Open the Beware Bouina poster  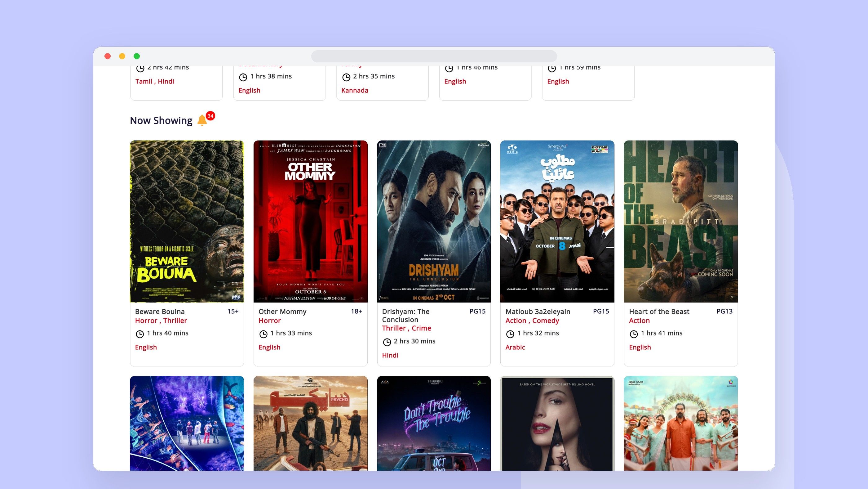pos(187,221)
